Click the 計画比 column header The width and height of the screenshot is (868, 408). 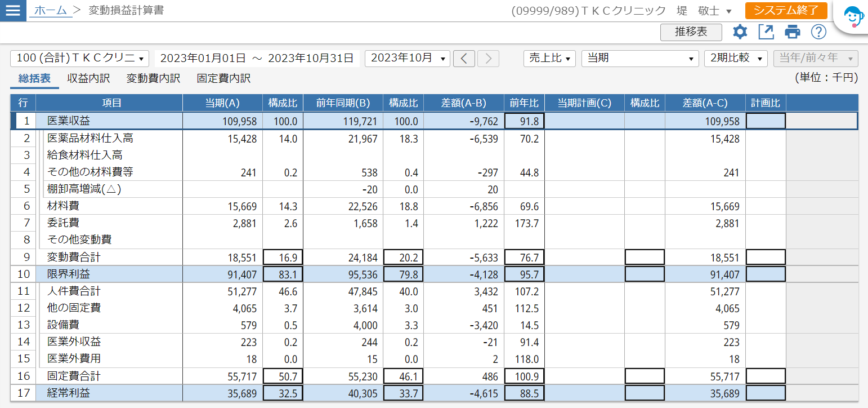pos(766,103)
